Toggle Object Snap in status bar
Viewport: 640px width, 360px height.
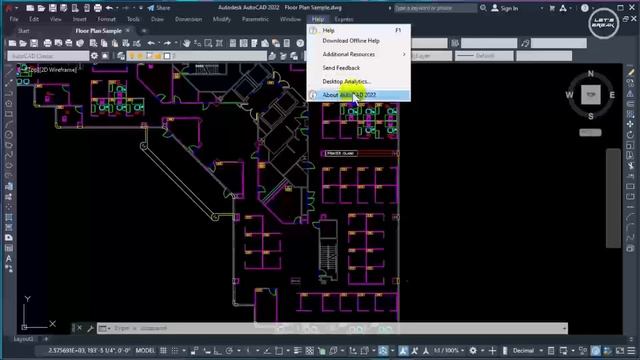pos(279,351)
